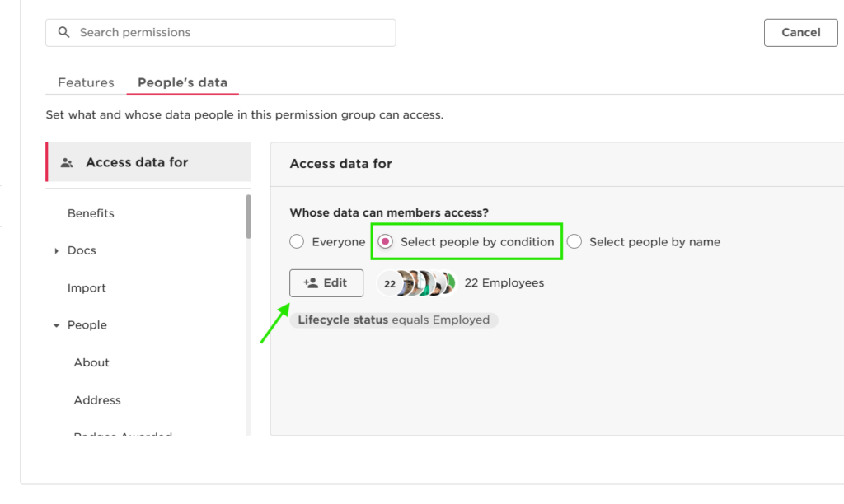This screenshot has height=504, width=844.
Task: Open the Import category
Action: (87, 288)
